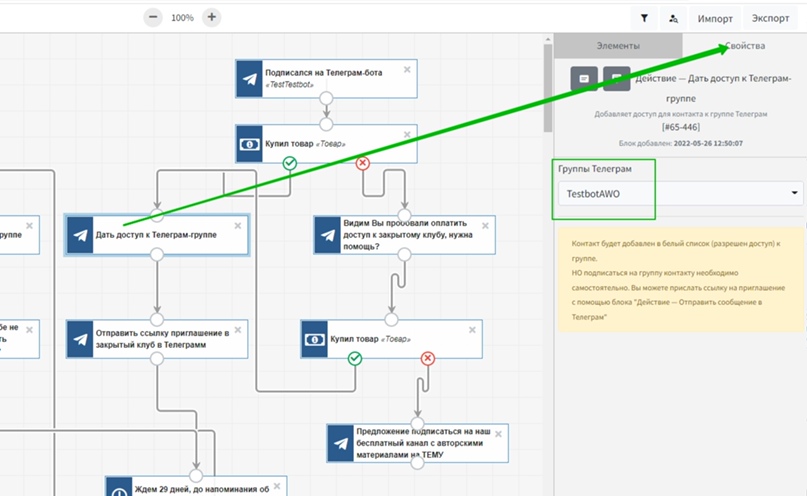The width and height of the screenshot is (807, 496).
Task: Click the Импорт button
Action: (715, 18)
